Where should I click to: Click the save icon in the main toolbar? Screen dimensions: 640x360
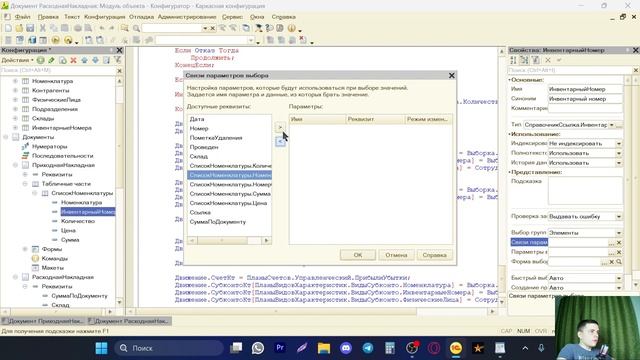(x=30, y=28)
